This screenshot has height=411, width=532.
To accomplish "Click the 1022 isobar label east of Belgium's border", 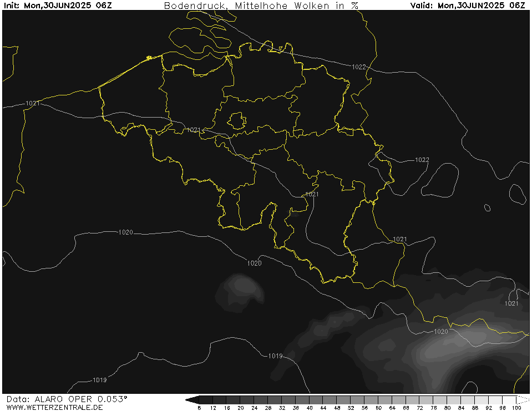I will coord(422,160).
